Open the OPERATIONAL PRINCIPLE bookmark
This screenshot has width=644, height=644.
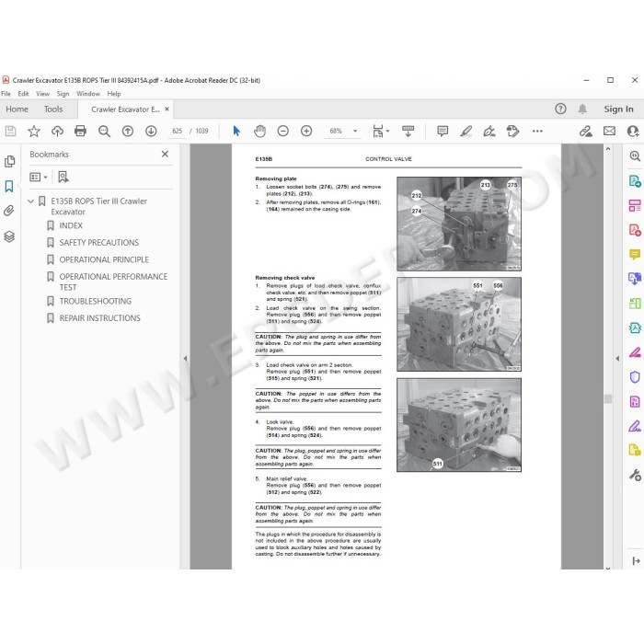(104, 260)
